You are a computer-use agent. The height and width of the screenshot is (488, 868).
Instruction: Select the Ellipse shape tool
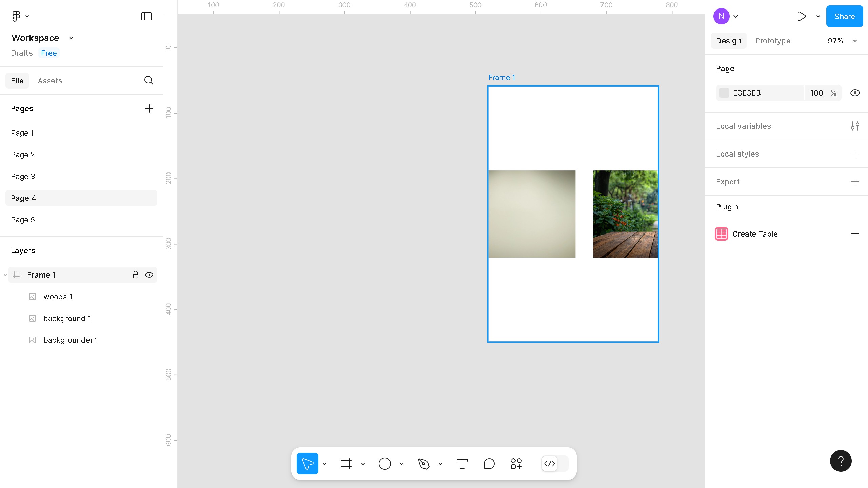click(384, 463)
